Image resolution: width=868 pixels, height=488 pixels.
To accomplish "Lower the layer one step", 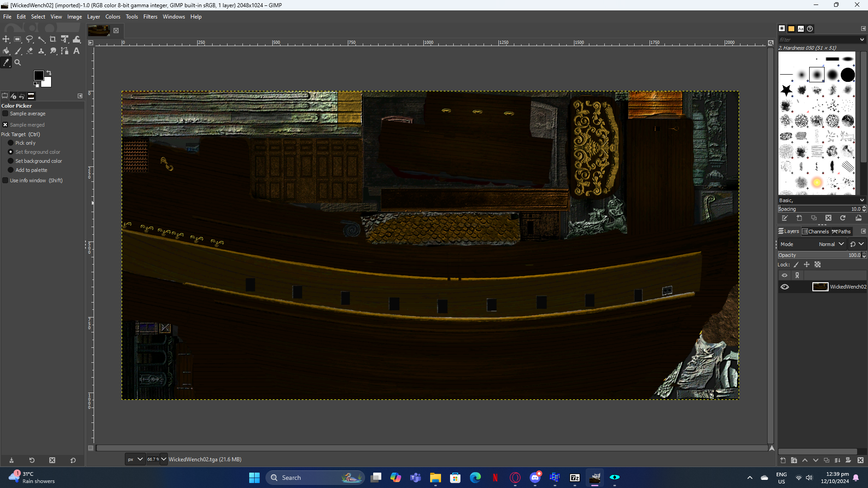I will pyautogui.click(x=816, y=460).
